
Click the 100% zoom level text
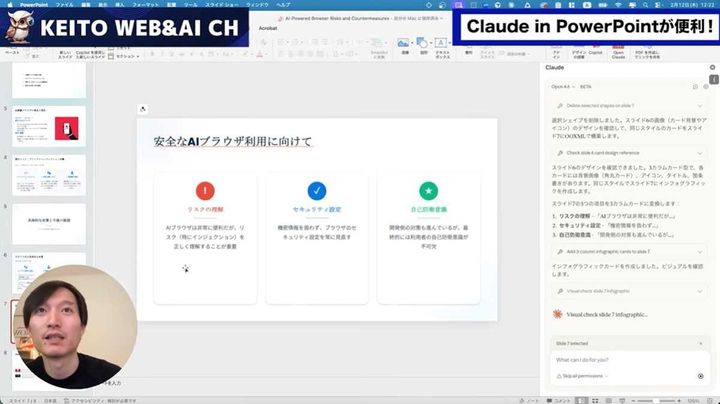(x=693, y=401)
